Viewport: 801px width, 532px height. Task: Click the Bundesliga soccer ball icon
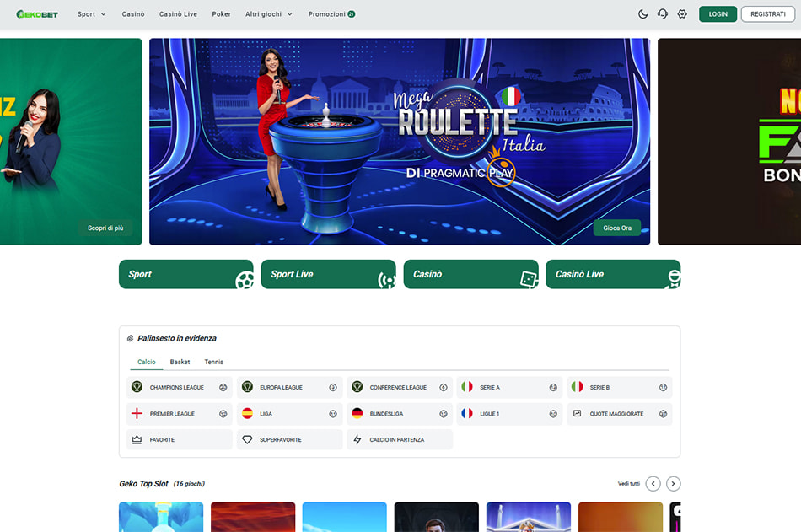pyautogui.click(x=444, y=414)
